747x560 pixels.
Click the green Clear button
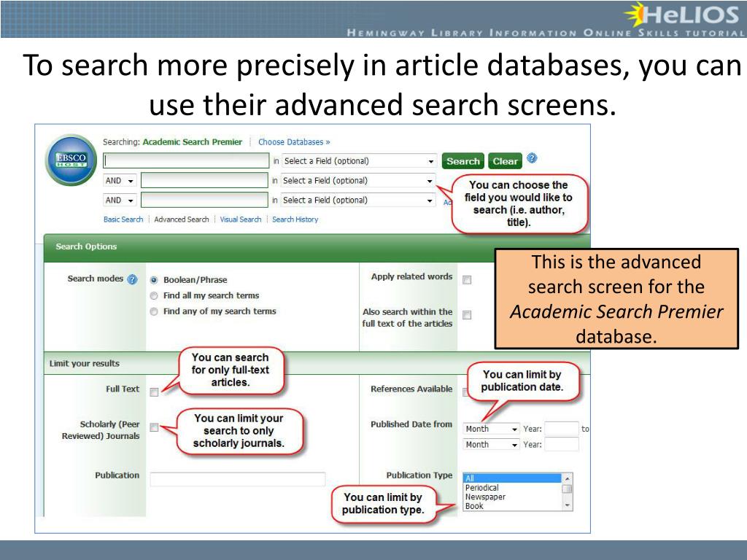point(505,161)
